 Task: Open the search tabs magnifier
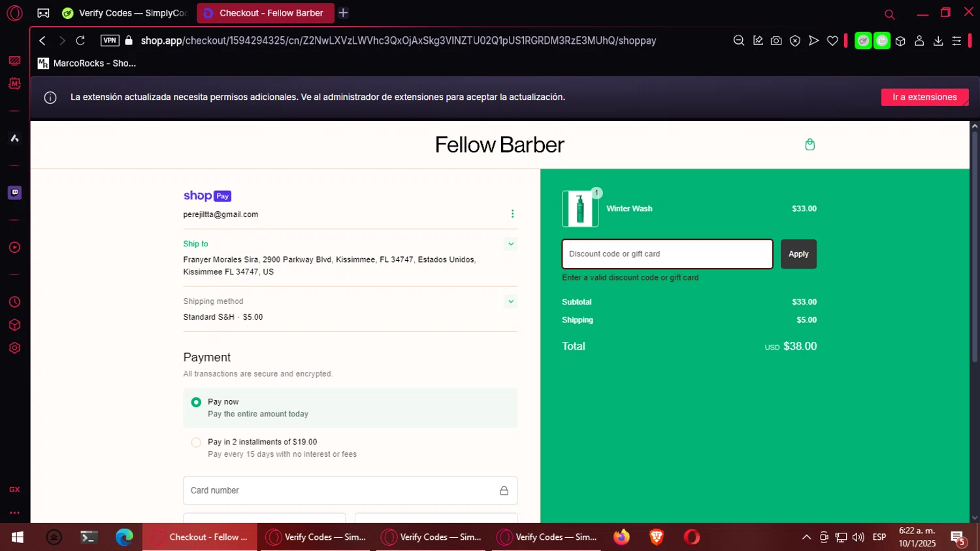pyautogui.click(x=889, y=14)
